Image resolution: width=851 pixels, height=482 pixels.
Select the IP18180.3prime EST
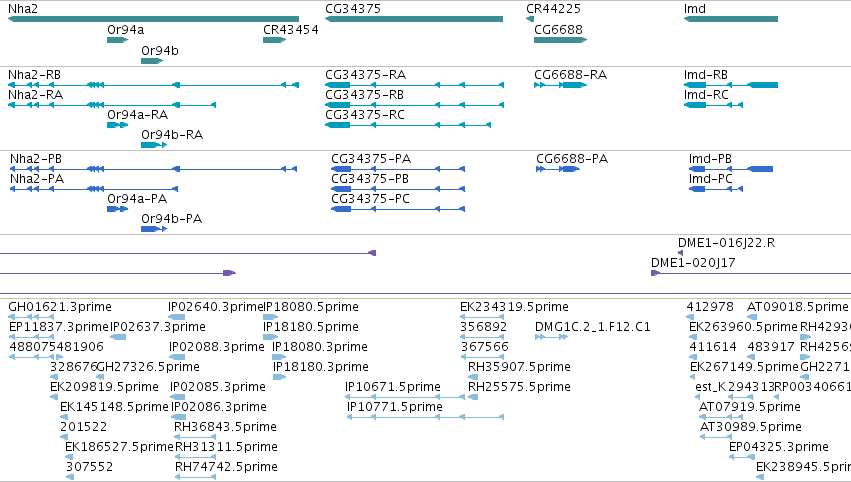[280, 377]
